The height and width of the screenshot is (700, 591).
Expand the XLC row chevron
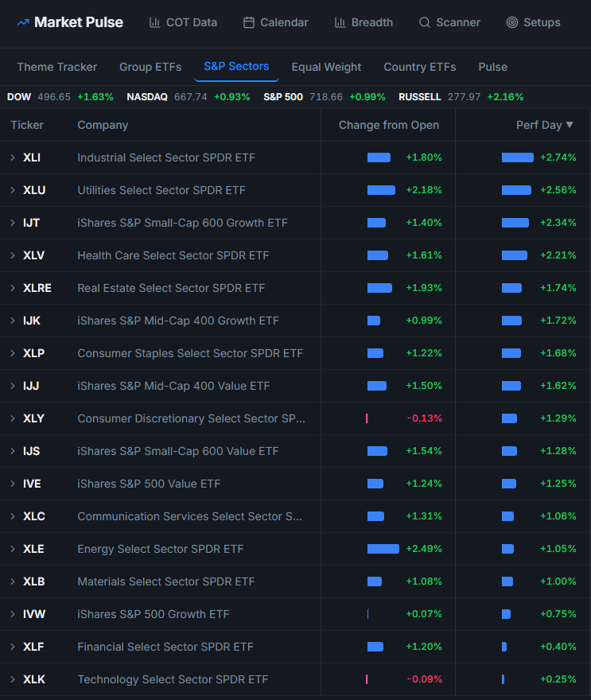point(13,516)
